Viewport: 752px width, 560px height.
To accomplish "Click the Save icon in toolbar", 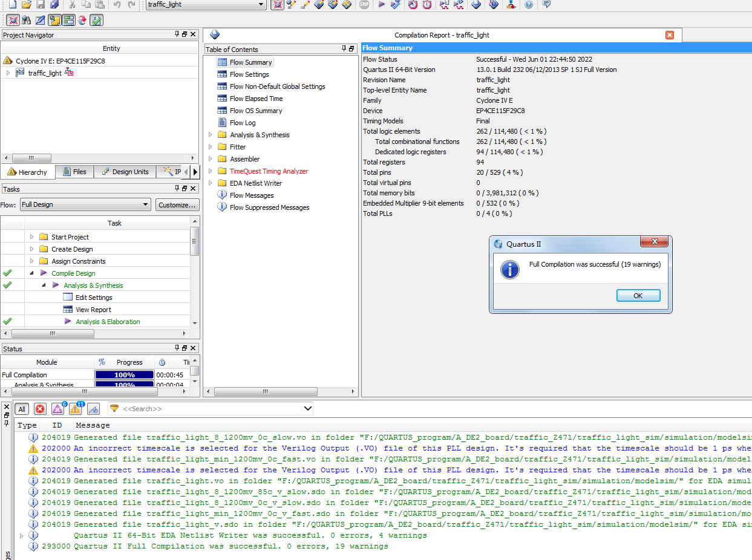I will [41, 5].
